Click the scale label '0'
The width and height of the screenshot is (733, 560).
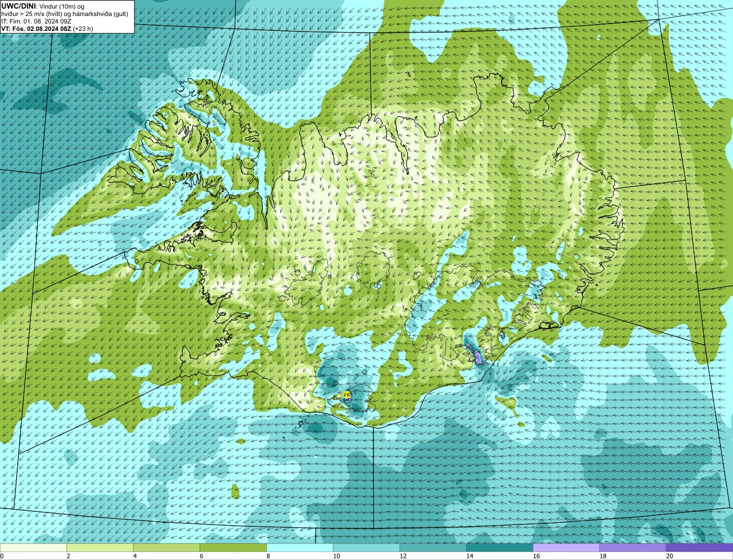point(2,556)
